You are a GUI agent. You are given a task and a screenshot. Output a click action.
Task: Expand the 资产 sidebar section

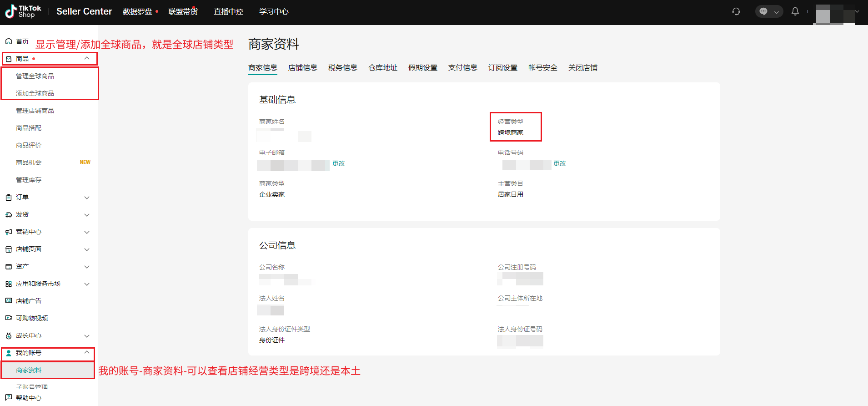point(87,267)
